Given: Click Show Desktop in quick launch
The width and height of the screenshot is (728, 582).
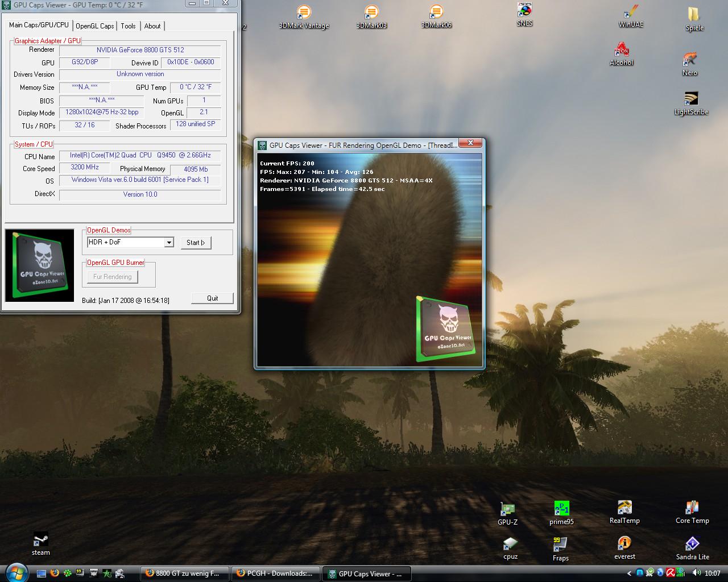Looking at the screenshot, I should [42, 573].
